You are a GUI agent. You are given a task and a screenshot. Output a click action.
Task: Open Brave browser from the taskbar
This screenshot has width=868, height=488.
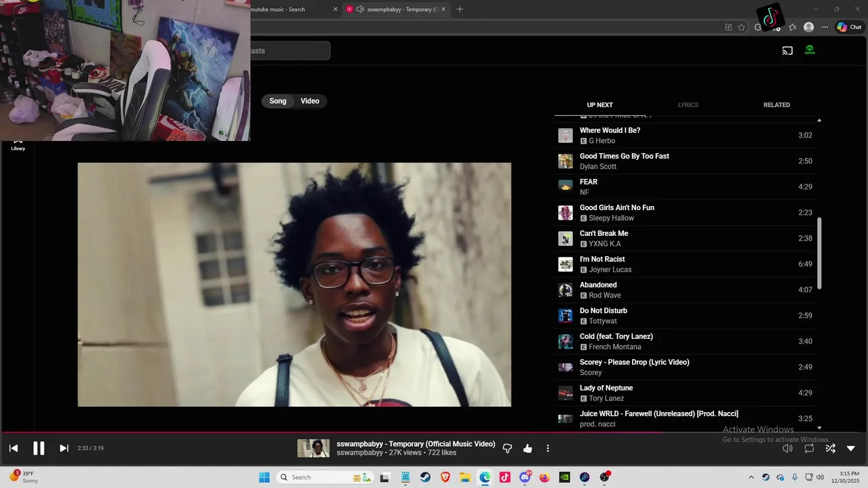(446, 477)
